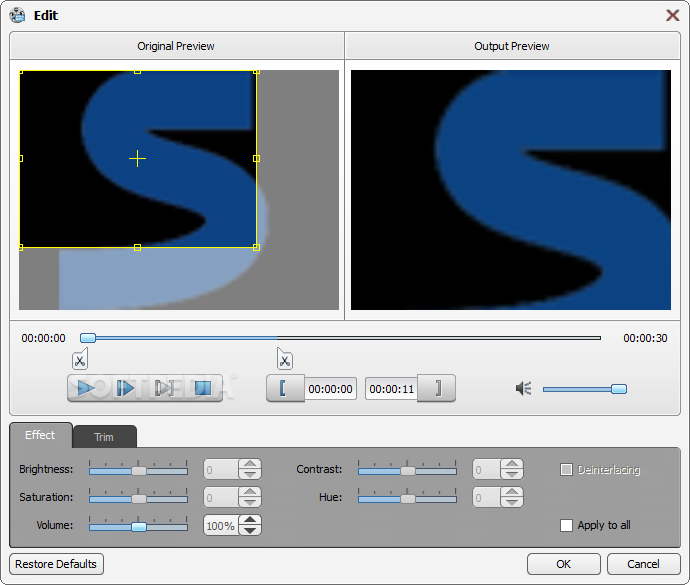Set trim start with left bracket button
Viewport: 690px width, 585px height.
(285, 388)
